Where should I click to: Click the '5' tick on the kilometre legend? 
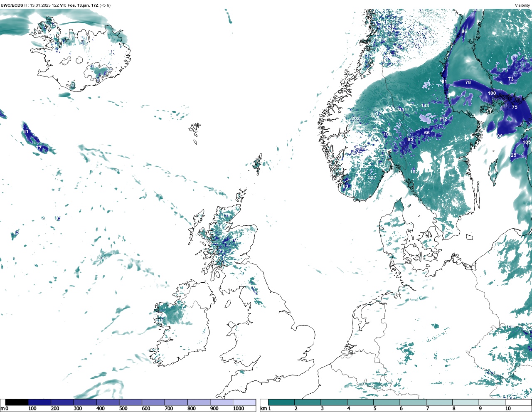click(x=375, y=409)
